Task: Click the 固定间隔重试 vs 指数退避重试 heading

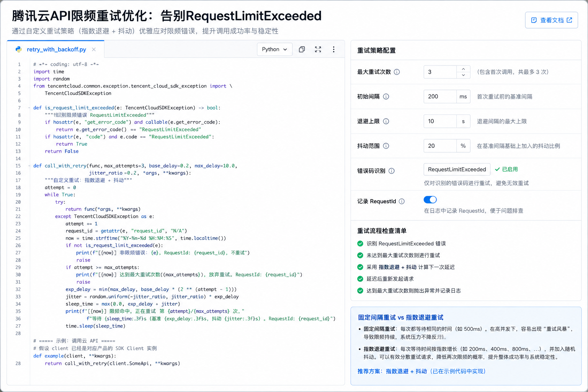Action: pos(400,317)
